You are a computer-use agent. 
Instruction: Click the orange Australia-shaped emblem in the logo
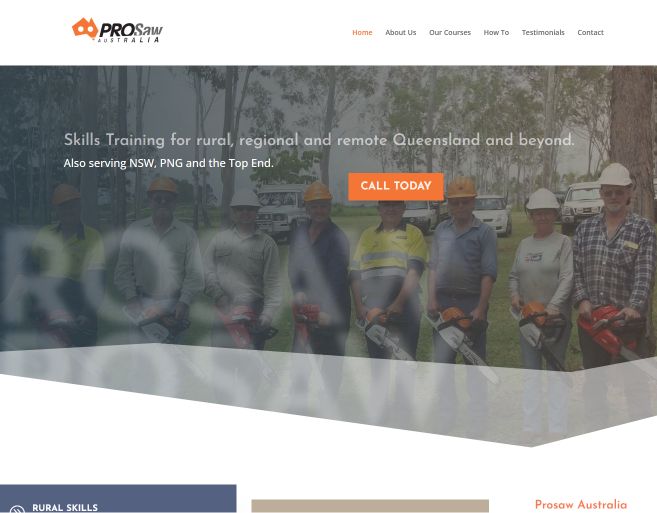85,28
